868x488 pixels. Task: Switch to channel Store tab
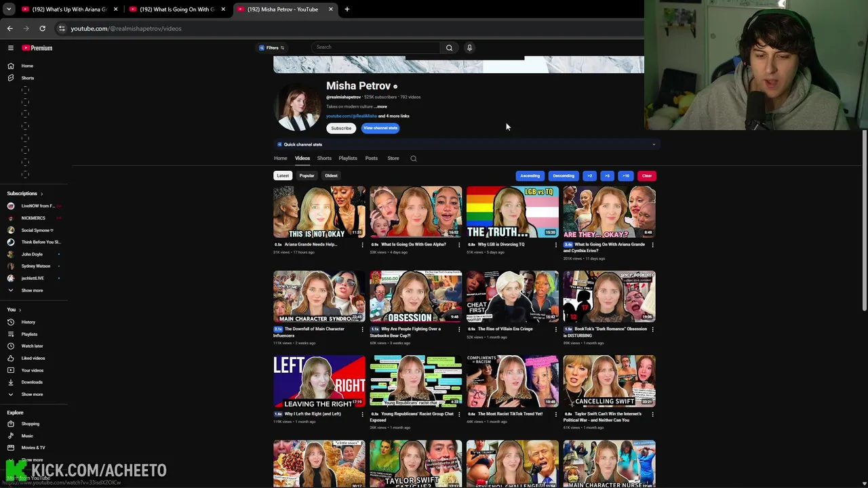(x=393, y=159)
